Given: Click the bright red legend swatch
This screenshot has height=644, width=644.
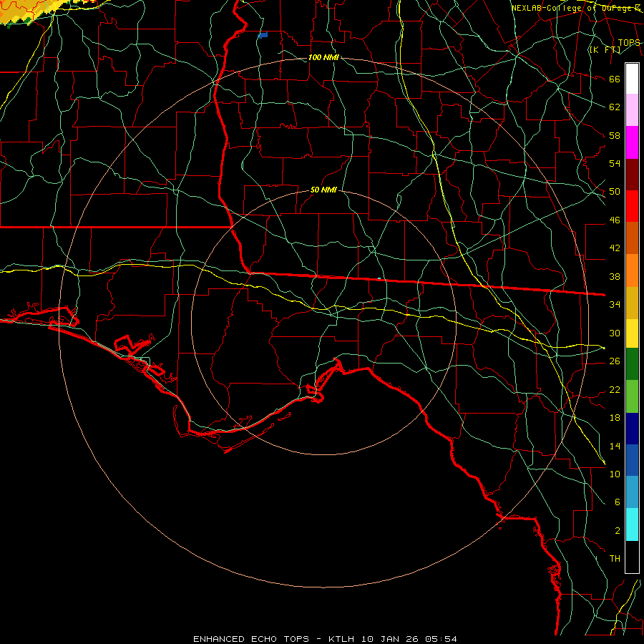Looking at the screenshot, I should (x=632, y=206).
